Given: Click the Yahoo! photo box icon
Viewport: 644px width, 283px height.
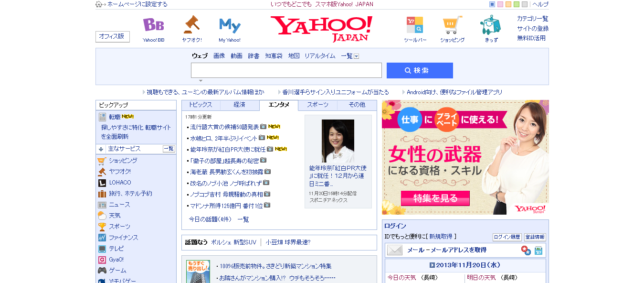Looking at the screenshot, I should pos(538,250).
